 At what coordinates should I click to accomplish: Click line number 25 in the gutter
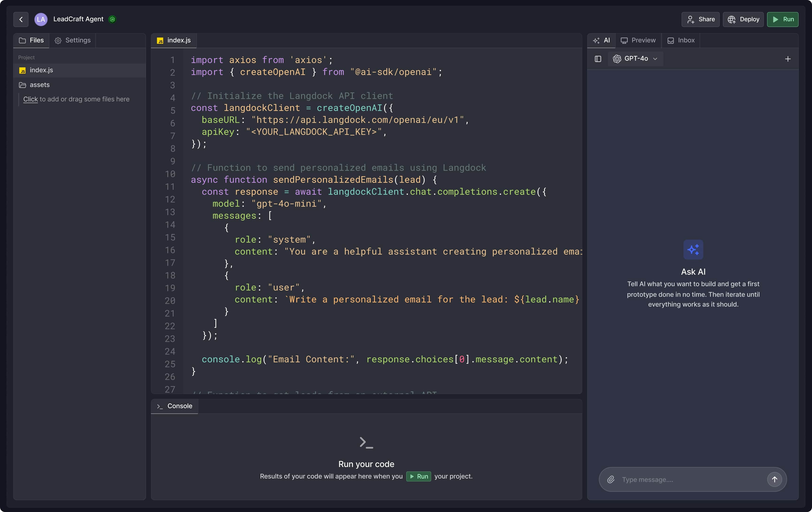tap(170, 364)
